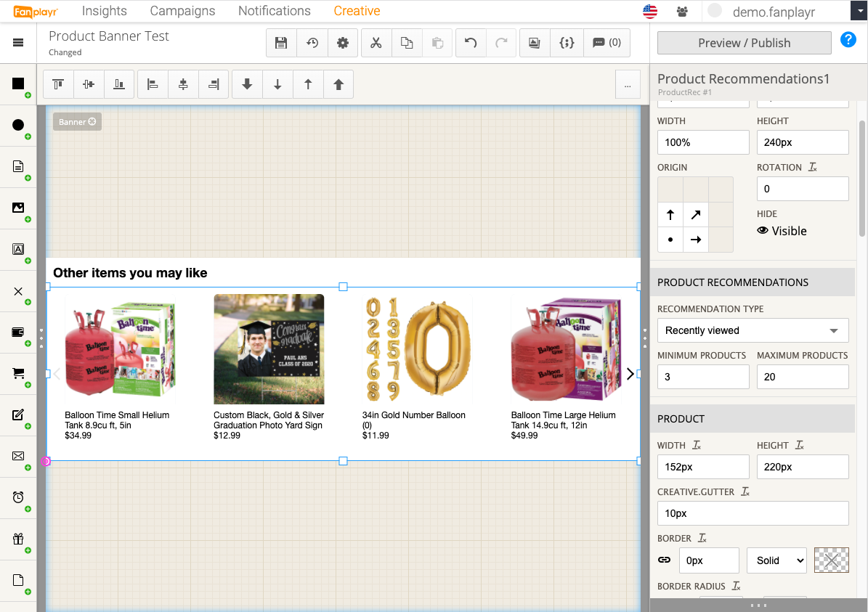Select the Banner label tag
Image resolution: width=868 pixels, height=612 pixels.
[x=77, y=122]
